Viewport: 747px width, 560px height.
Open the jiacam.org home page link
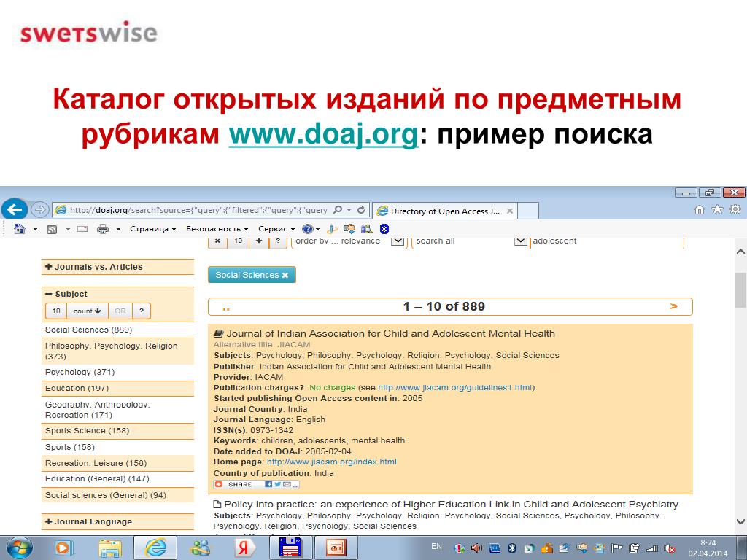(332, 462)
